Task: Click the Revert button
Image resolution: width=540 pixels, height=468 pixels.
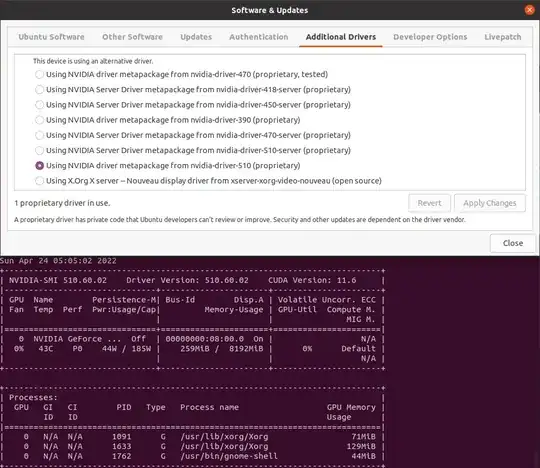Action: click(x=429, y=203)
